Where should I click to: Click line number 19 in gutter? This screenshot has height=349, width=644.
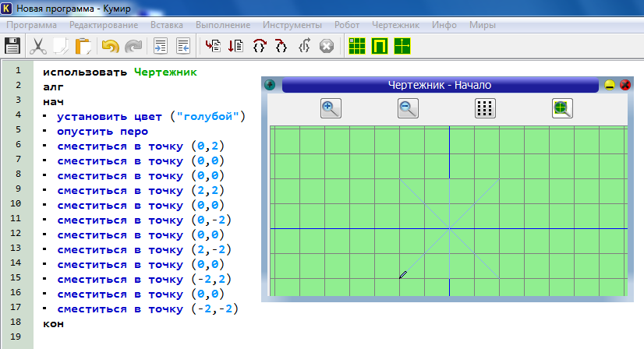[x=16, y=337]
